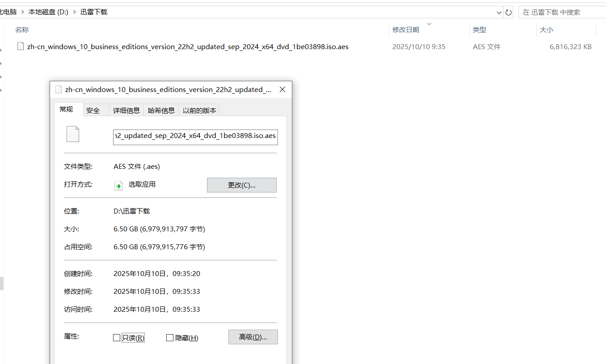Expand the chevron after 本地磁盘 (D:)

pyautogui.click(x=75, y=12)
